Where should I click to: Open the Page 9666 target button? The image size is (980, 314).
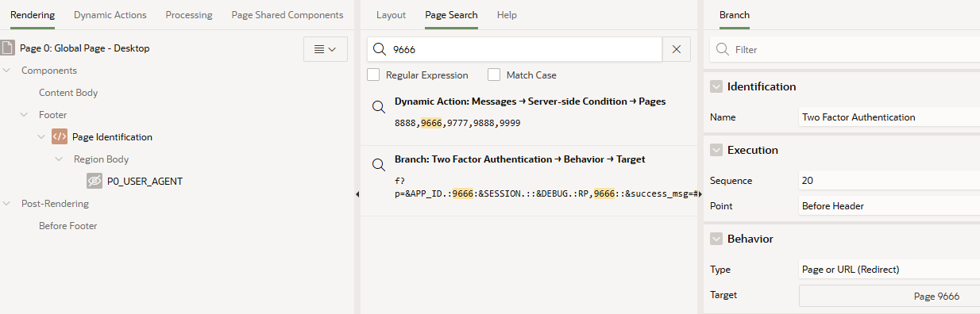(889, 296)
